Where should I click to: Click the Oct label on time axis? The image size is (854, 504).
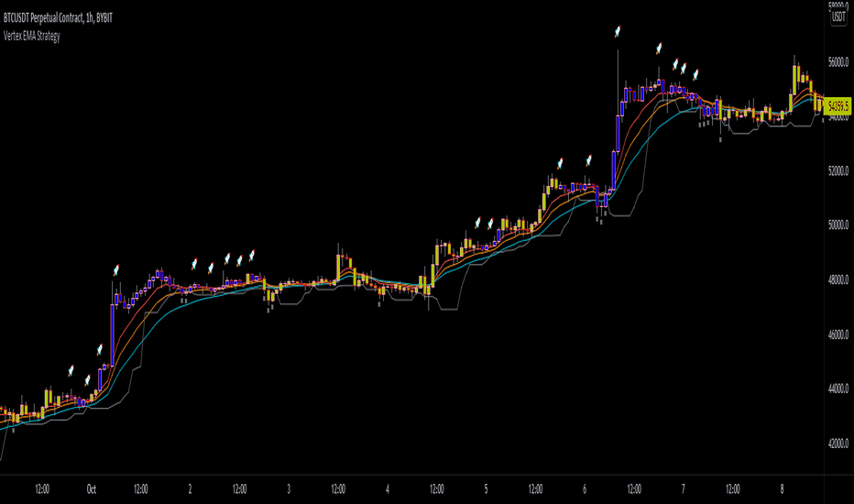click(x=92, y=489)
